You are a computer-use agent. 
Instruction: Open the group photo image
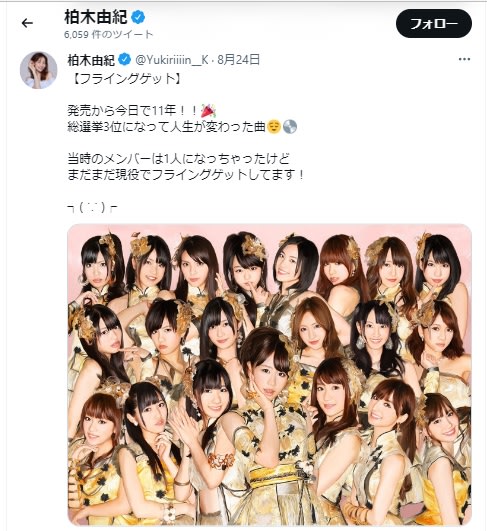(269, 375)
